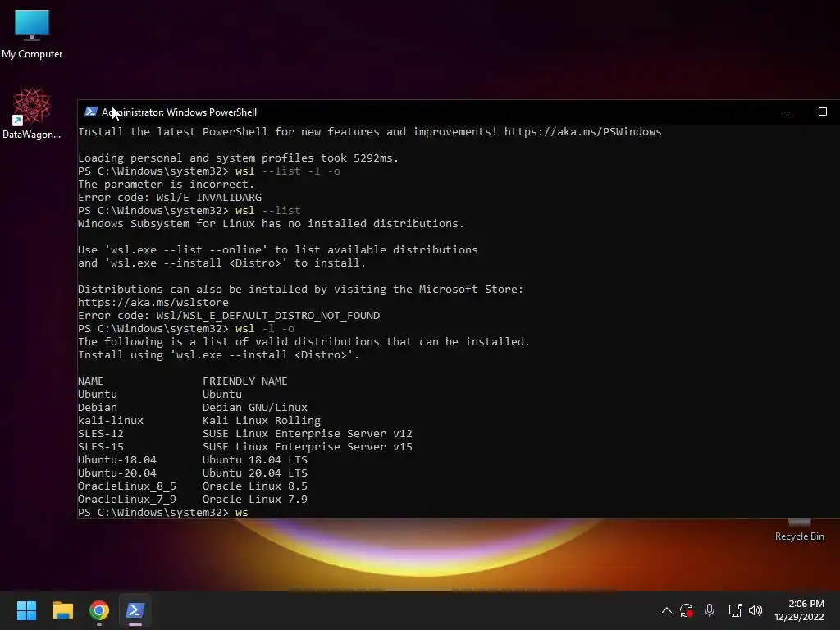Image resolution: width=840 pixels, height=630 pixels.
Task: Click the Administrator: Windows PowerShell title text
Action: [180, 112]
